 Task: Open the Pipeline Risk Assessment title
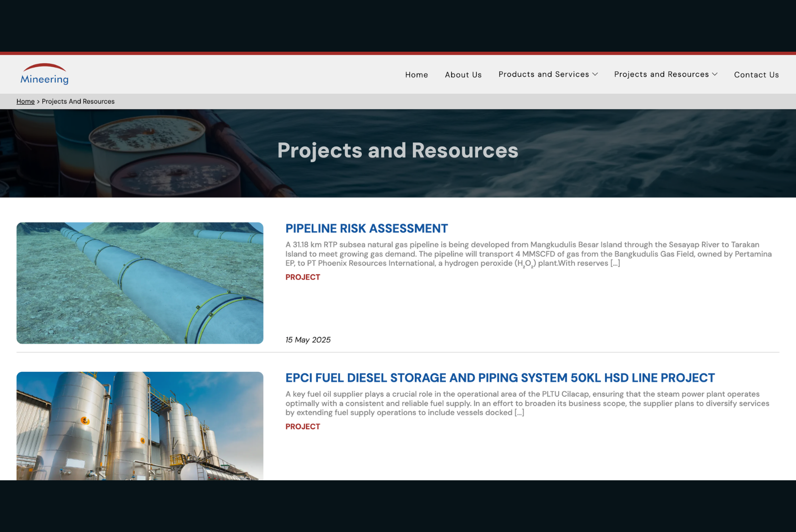367,228
